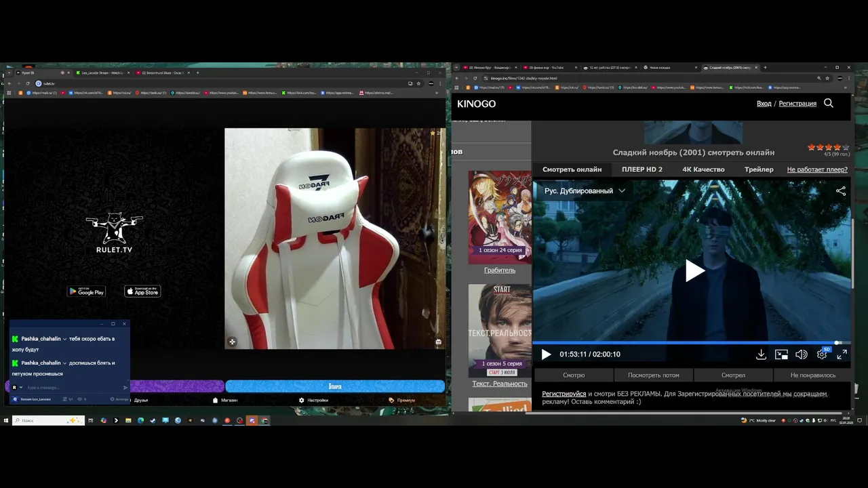This screenshot has width=868, height=488.
Task: Click the move icon on the webcam view
Action: (232, 342)
